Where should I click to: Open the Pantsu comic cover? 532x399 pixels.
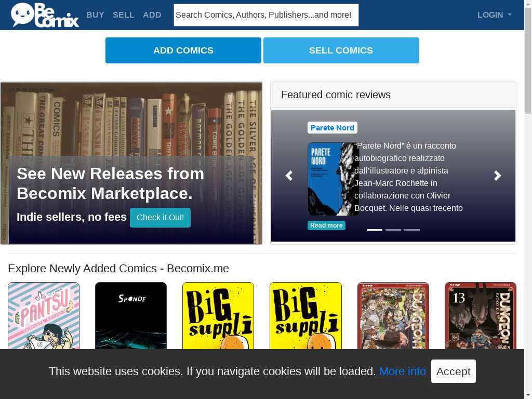click(44, 315)
